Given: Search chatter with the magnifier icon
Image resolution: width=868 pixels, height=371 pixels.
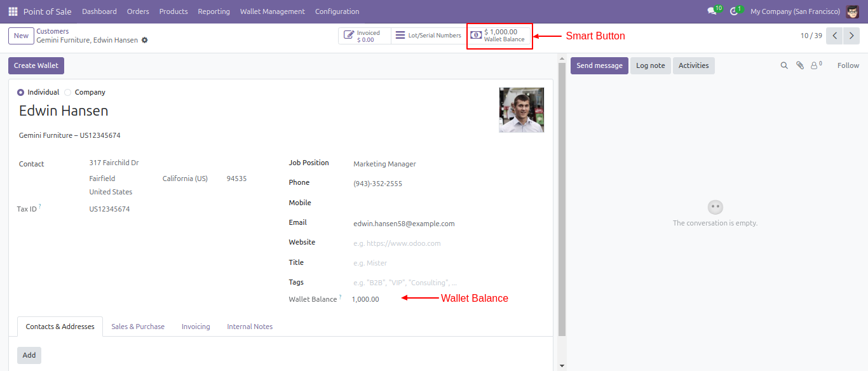Looking at the screenshot, I should [x=784, y=65].
